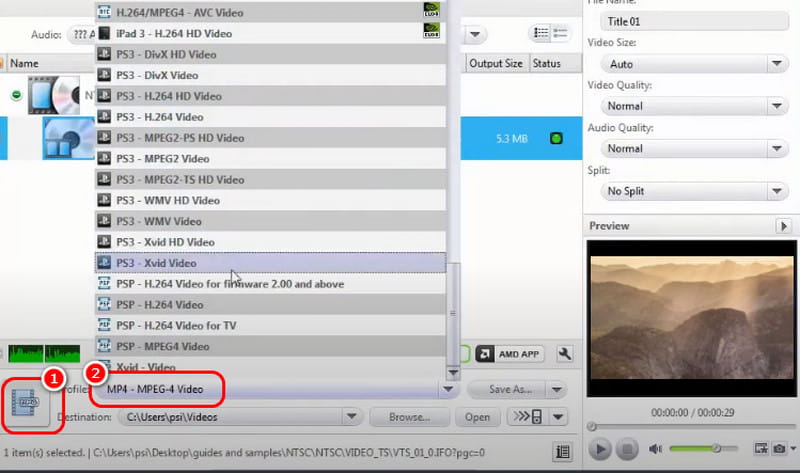Expand the Preview panel arrow
This screenshot has height=473, width=800.
point(783,226)
